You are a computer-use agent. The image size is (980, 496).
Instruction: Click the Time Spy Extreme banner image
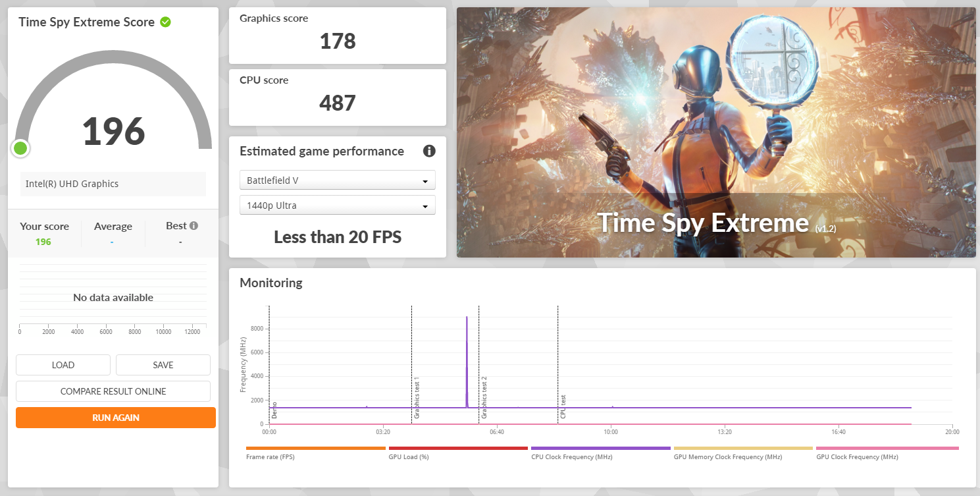pos(716,132)
